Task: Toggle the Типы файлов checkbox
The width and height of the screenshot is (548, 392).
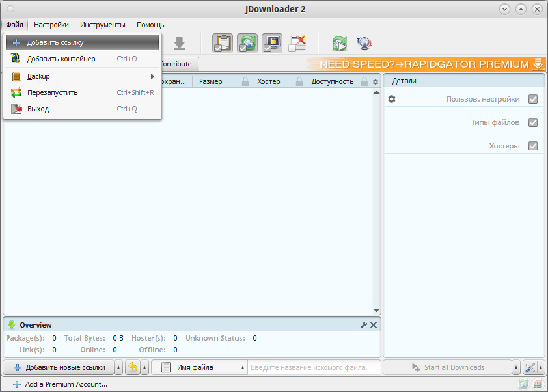Action: (533, 122)
